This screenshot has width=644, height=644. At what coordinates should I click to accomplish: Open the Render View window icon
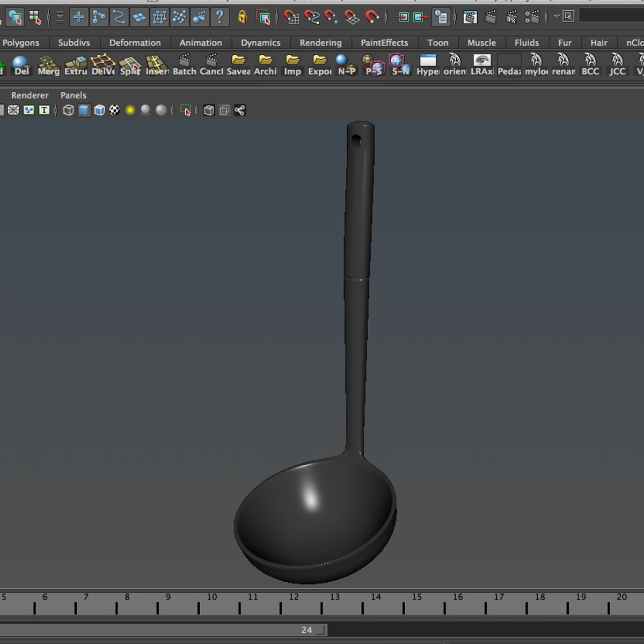(470, 17)
